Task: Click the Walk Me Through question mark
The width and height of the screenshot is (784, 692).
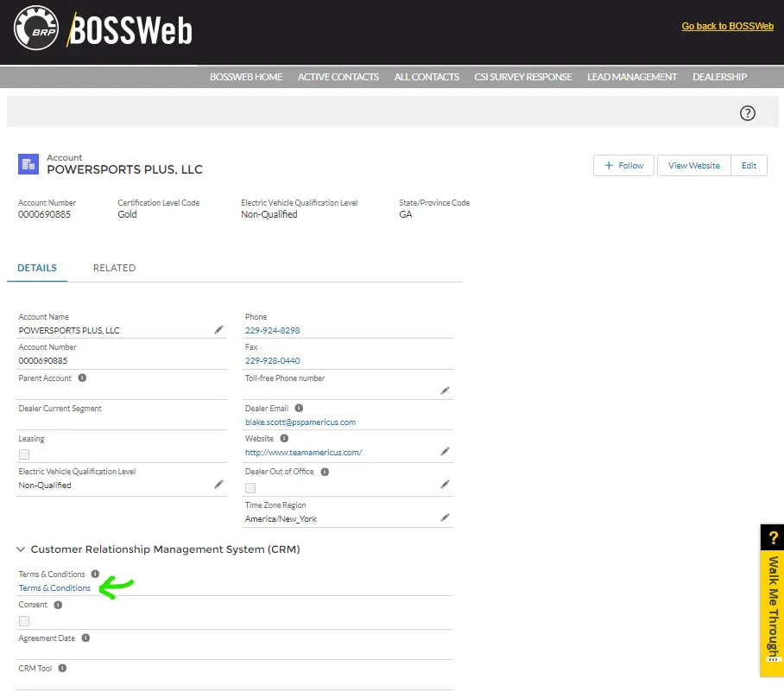Action: click(x=773, y=538)
